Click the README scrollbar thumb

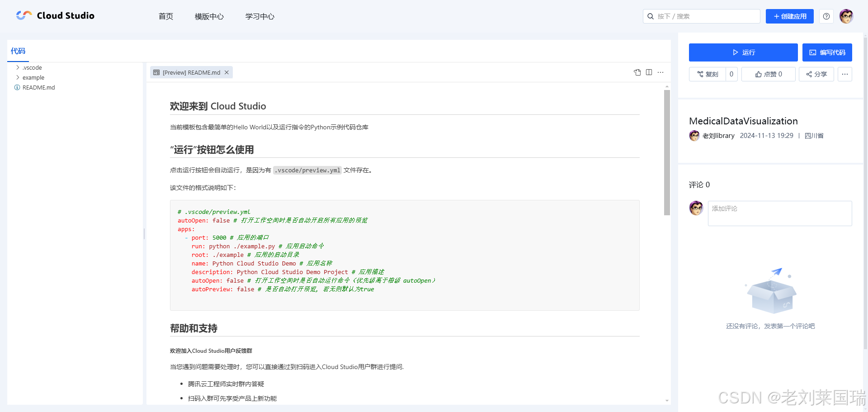[x=667, y=152]
